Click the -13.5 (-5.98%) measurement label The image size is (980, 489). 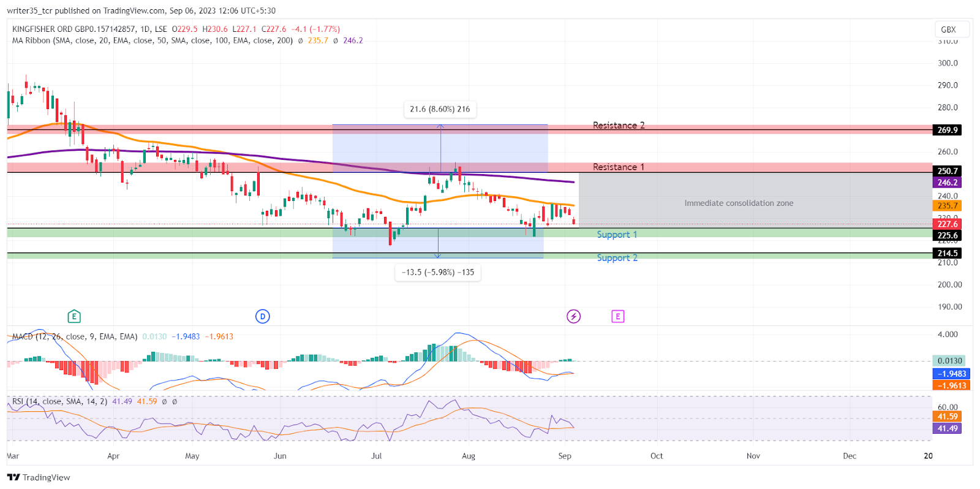(x=438, y=272)
